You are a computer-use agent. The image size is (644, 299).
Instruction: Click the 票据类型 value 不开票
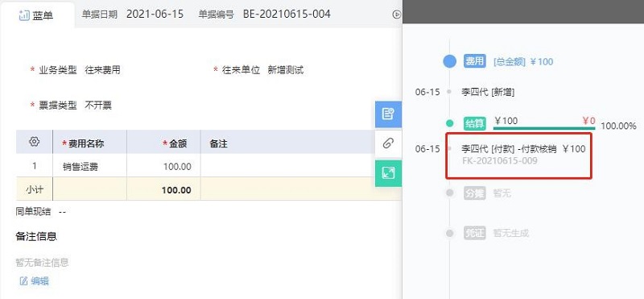(x=98, y=106)
